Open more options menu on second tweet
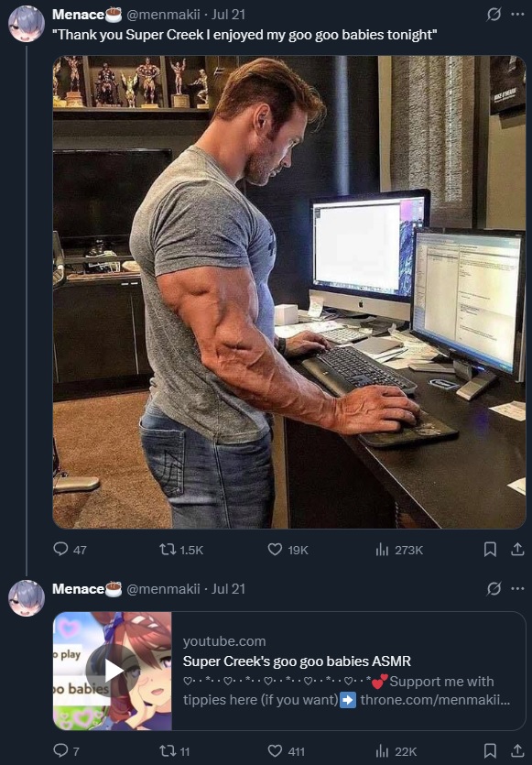This screenshot has height=765, width=532. 517,589
